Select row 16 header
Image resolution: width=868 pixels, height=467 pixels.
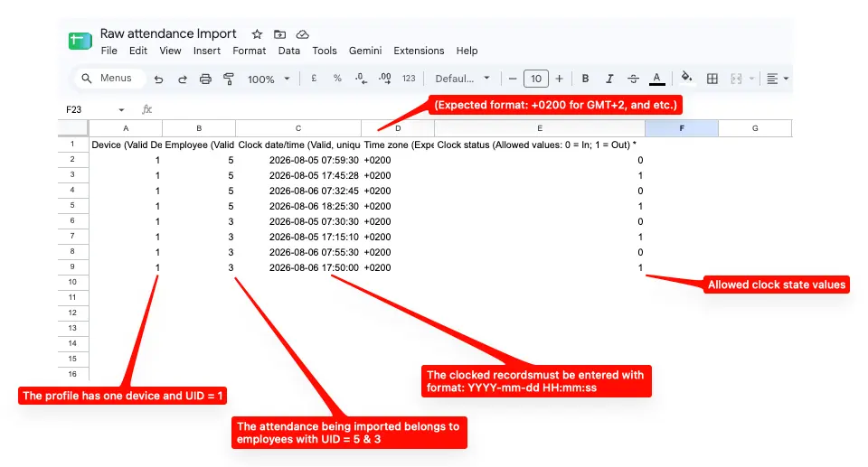72,374
